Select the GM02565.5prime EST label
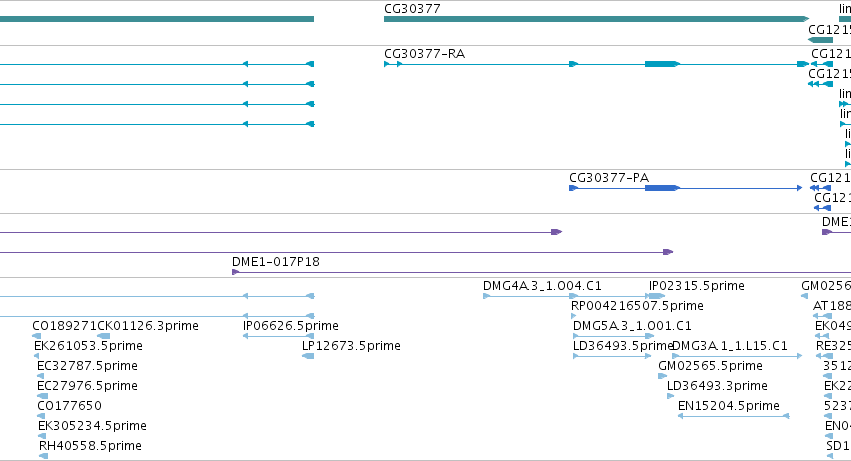Viewport: 851px width, 461px height. (710, 366)
